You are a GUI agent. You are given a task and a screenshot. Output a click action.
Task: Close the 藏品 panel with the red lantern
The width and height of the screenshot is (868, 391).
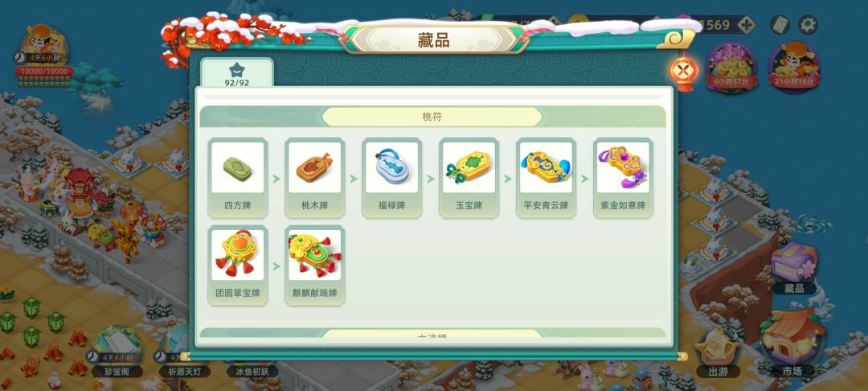[684, 71]
